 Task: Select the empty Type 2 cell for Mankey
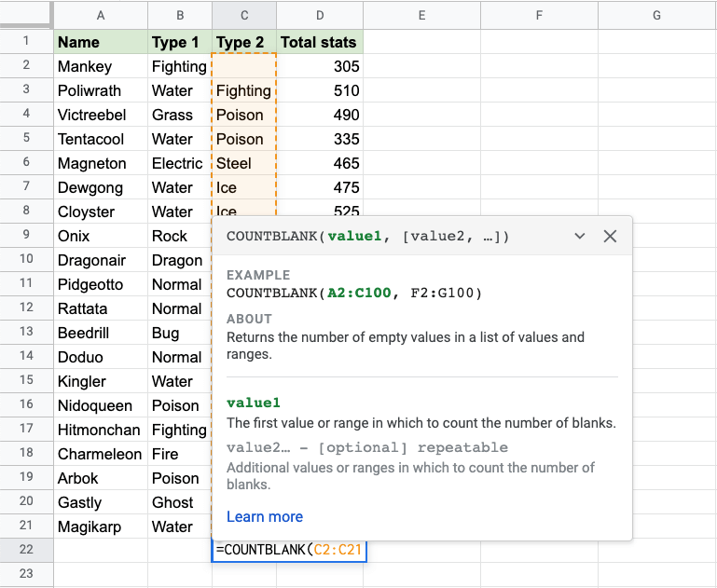(x=244, y=66)
